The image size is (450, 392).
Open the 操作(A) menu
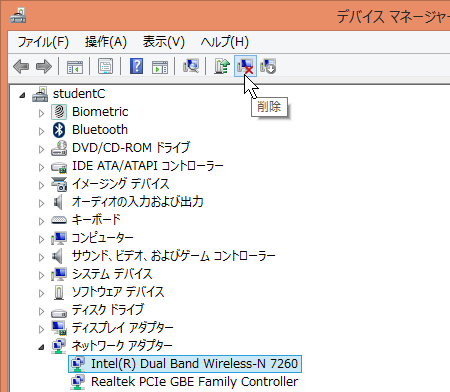point(106,42)
